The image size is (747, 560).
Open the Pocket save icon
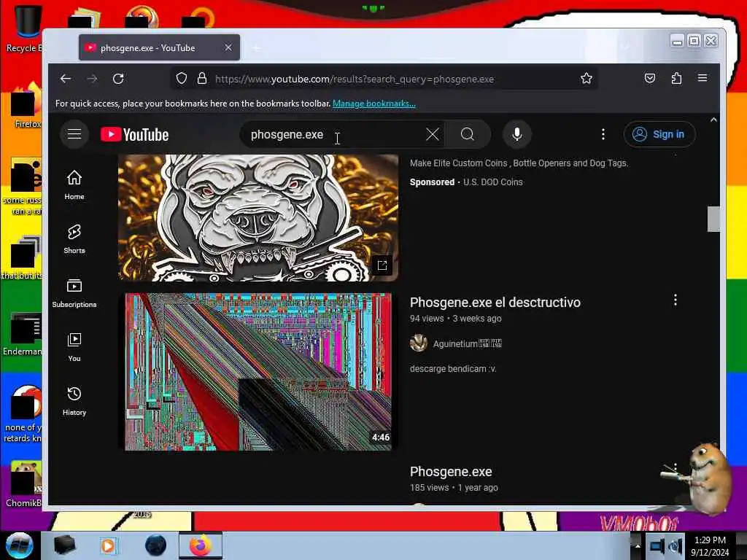(x=650, y=78)
